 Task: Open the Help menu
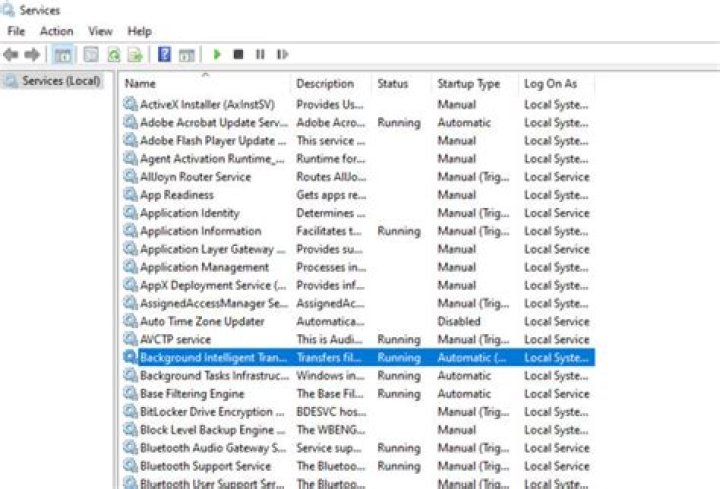(x=140, y=31)
